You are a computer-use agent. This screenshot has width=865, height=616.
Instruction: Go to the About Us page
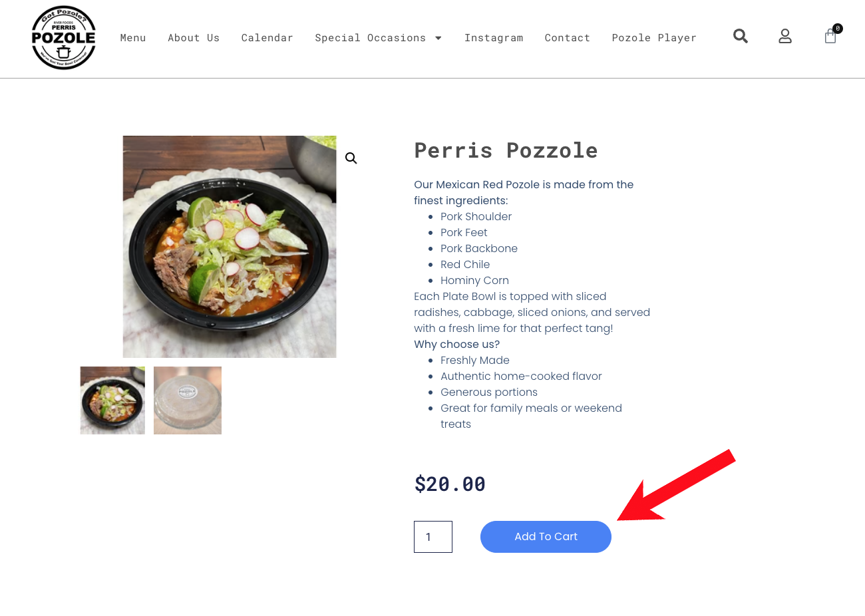194,38
